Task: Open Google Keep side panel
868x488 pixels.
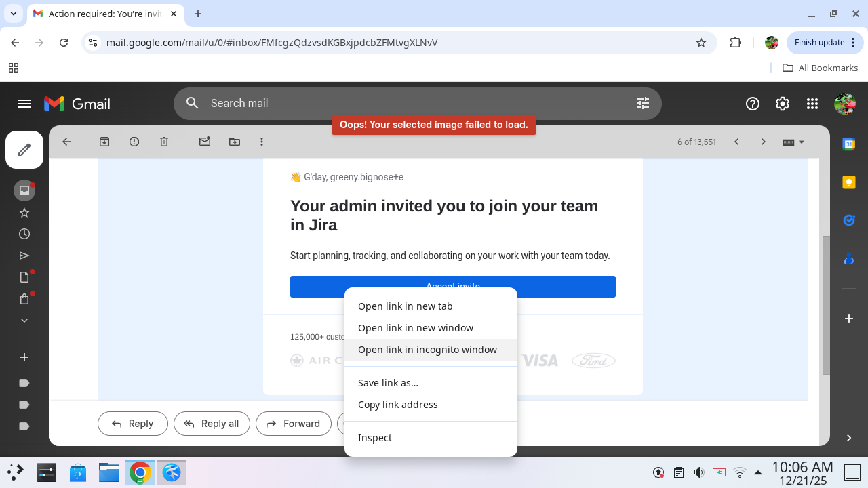Action: pos(849,182)
